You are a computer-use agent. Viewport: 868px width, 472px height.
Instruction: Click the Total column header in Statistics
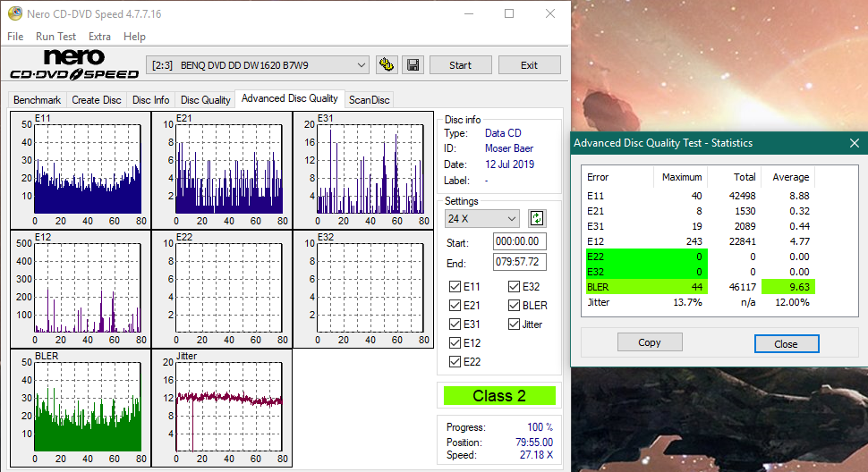(x=734, y=177)
